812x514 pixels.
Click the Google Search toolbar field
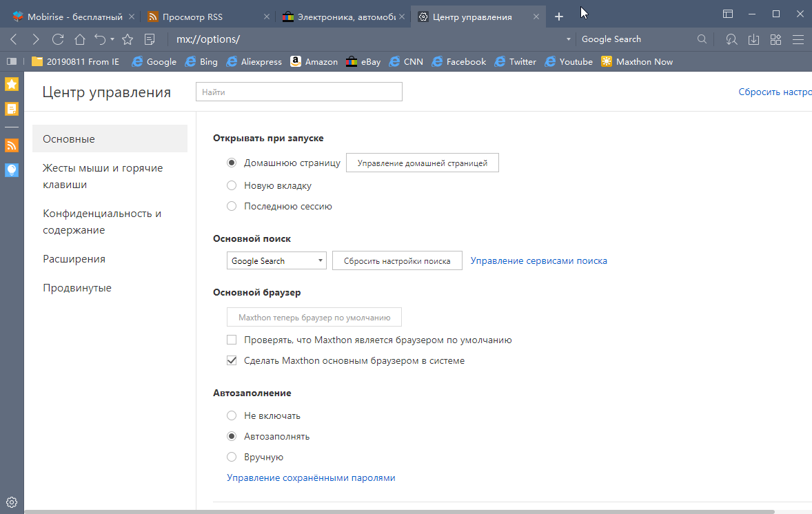(x=637, y=39)
